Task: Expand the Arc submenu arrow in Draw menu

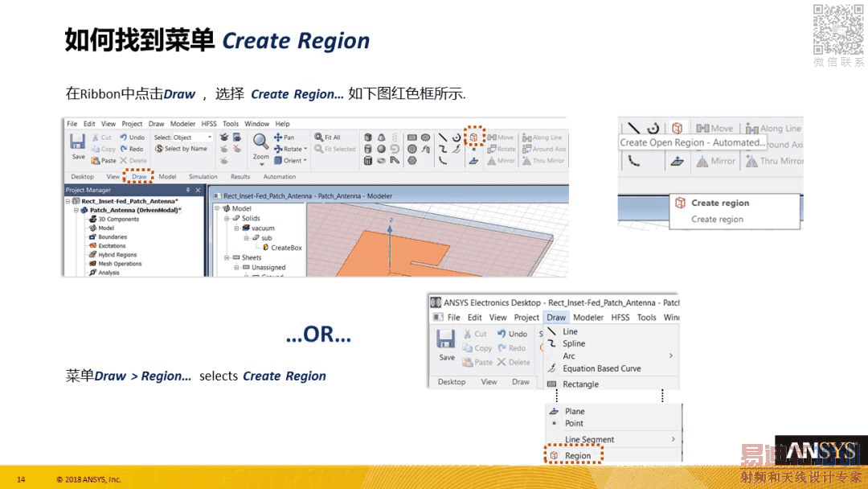Action: click(x=671, y=355)
